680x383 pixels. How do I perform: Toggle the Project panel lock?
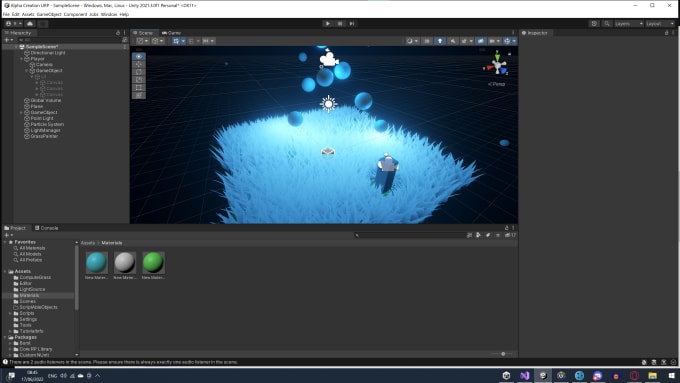507,228
